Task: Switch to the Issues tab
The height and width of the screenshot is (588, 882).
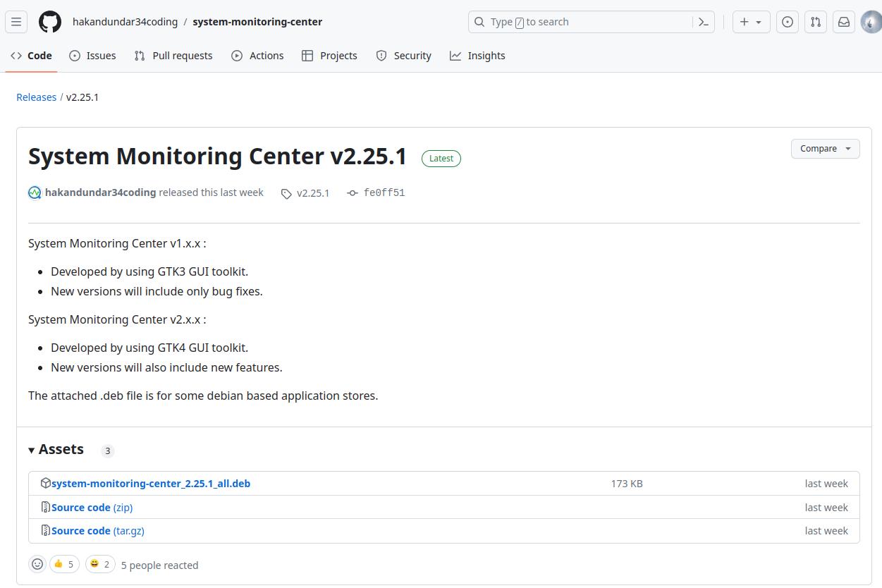Action: [x=92, y=56]
